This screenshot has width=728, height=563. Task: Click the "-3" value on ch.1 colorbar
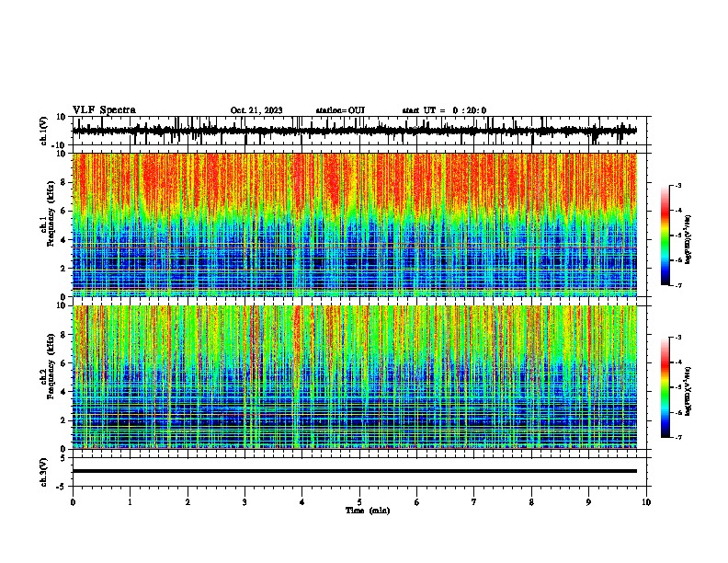click(x=677, y=186)
